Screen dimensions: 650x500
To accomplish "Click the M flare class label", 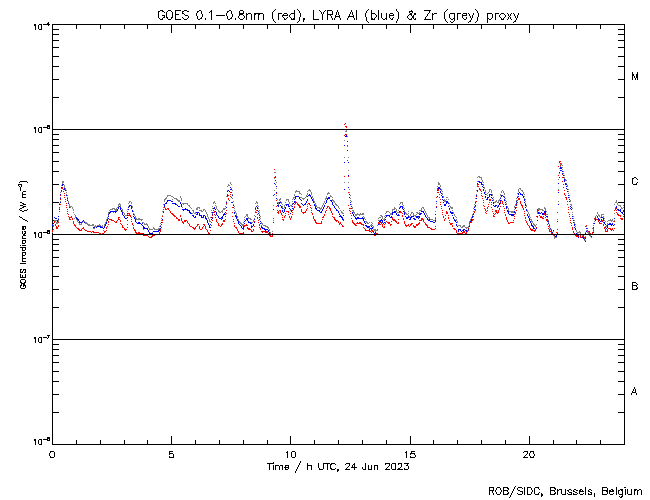I will coord(635,77).
